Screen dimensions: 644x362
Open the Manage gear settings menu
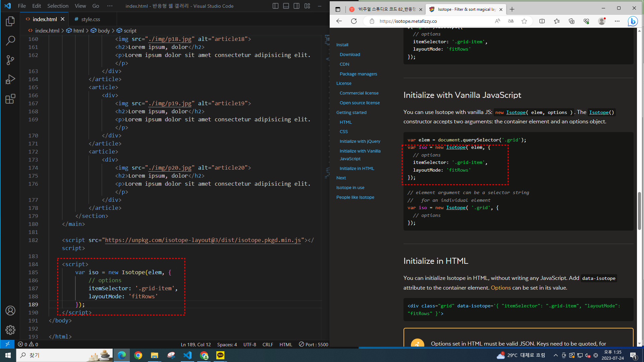(x=10, y=330)
